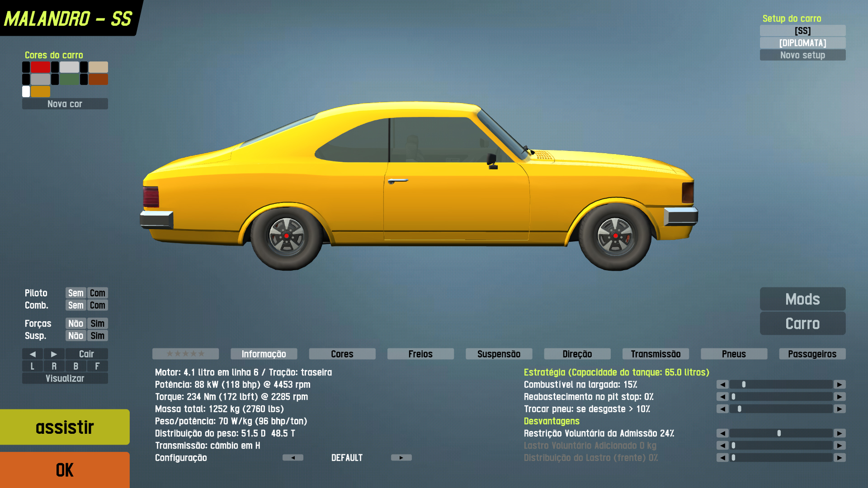This screenshot has height=488, width=868.
Task: Set Piloto to Com
Action: click(x=97, y=293)
